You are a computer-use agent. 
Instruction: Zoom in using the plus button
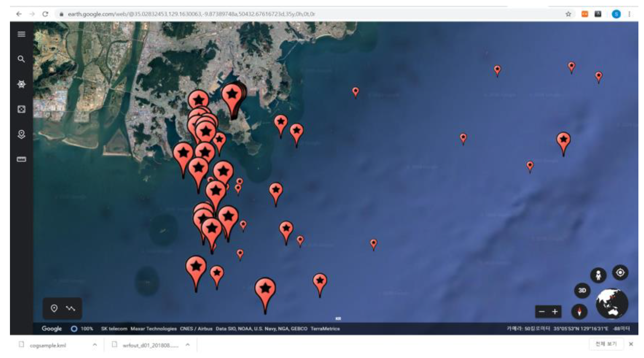pos(555,312)
